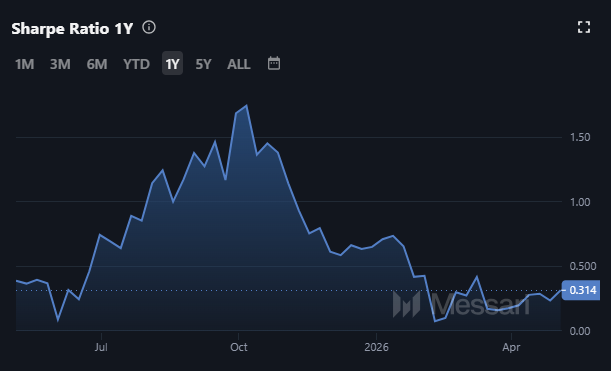Click the 1.00 y-axis label
611x371 pixels.
[x=580, y=202]
